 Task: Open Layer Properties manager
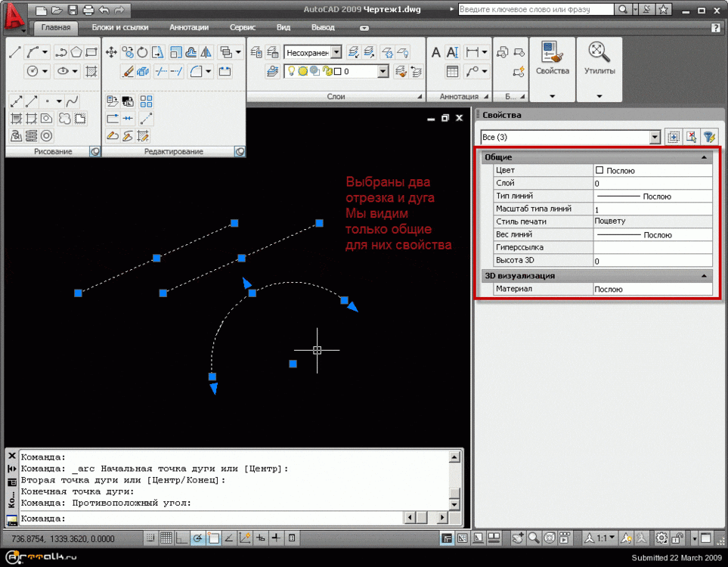[256, 52]
